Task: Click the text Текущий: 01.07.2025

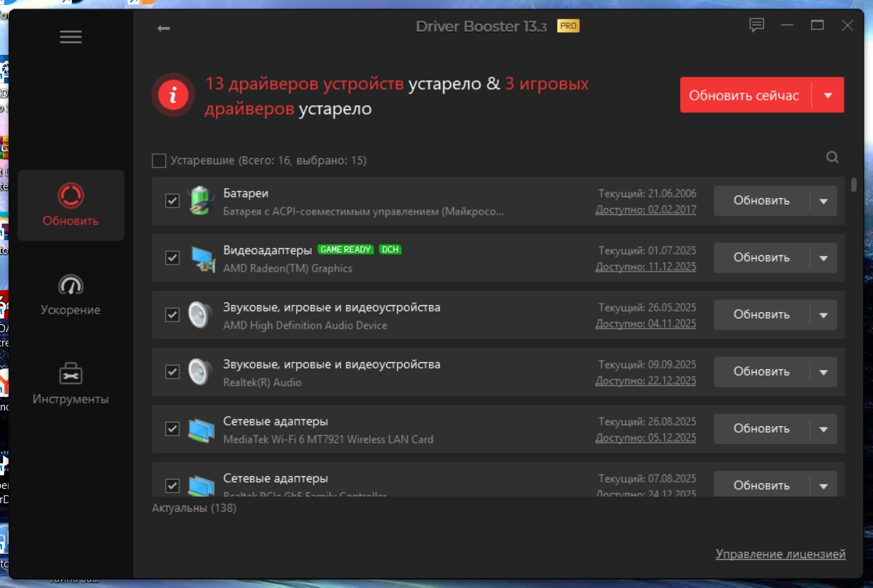Action: pos(647,250)
